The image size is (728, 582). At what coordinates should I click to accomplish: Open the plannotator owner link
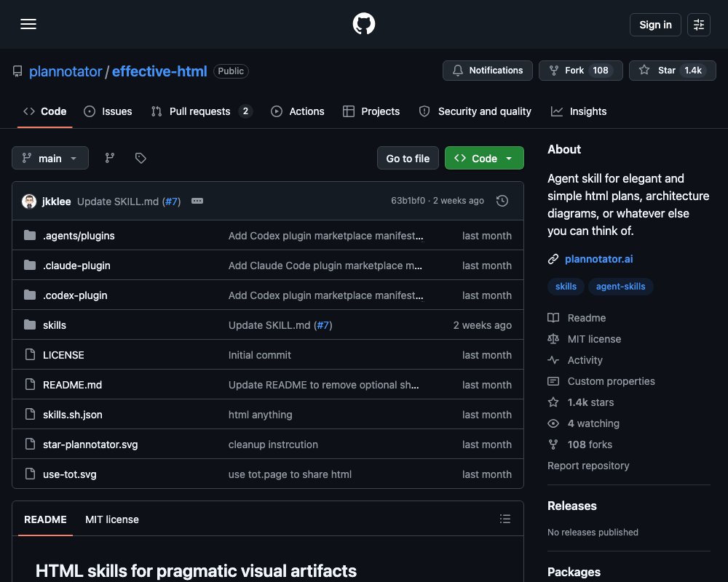coord(66,71)
